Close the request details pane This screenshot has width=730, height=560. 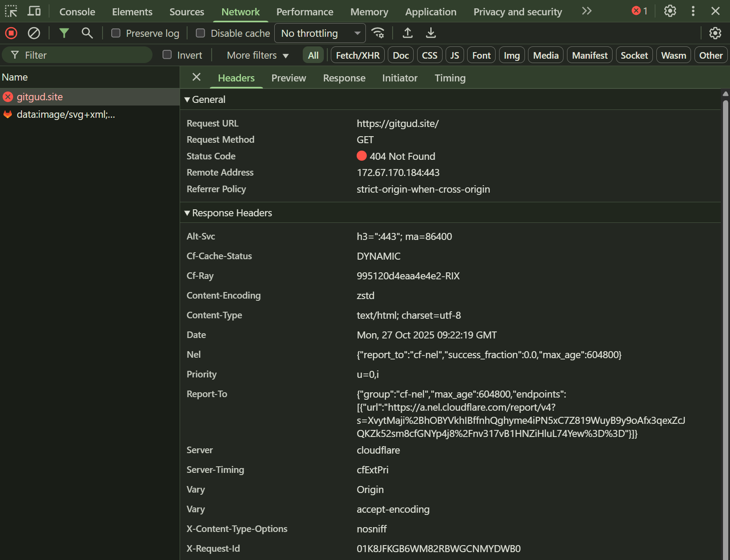point(196,77)
